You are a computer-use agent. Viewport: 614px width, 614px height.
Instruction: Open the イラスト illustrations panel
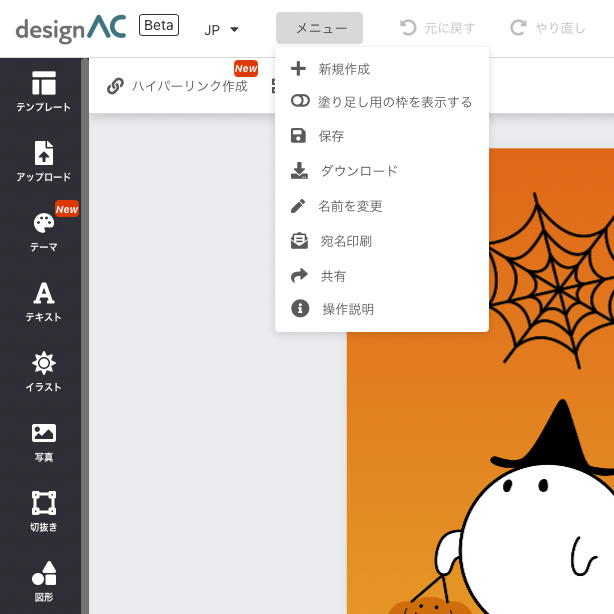43,372
